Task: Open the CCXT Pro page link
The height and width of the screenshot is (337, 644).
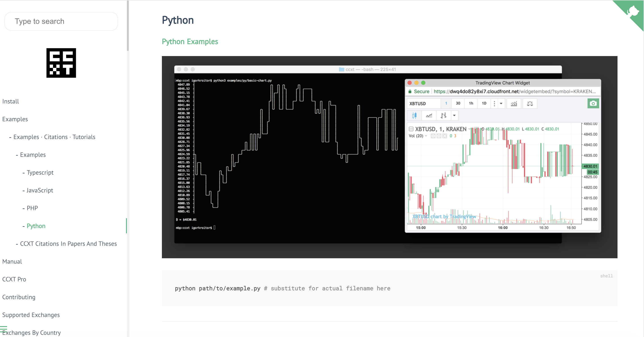Action: 14,279
